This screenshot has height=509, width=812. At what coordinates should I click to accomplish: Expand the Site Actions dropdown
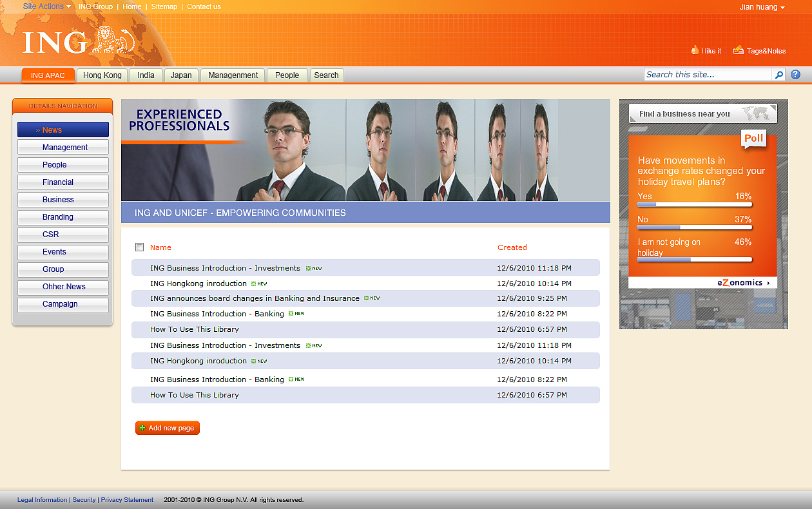46,6
